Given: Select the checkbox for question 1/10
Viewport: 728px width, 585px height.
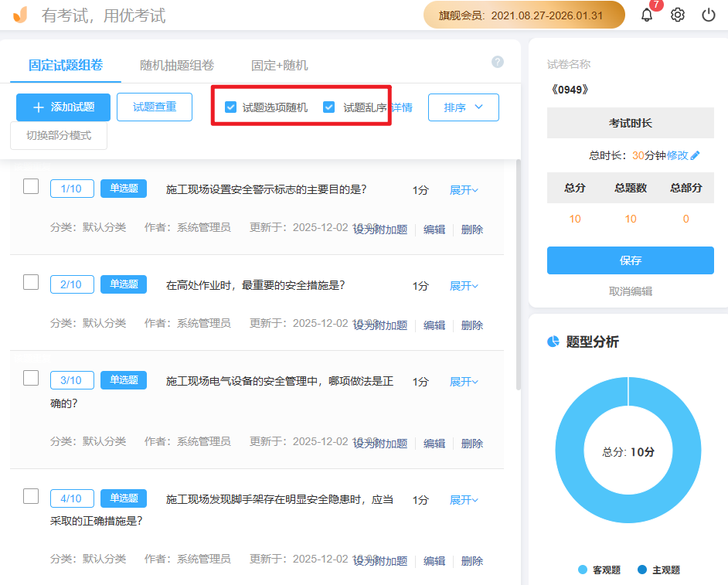Looking at the screenshot, I should (30, 186).
